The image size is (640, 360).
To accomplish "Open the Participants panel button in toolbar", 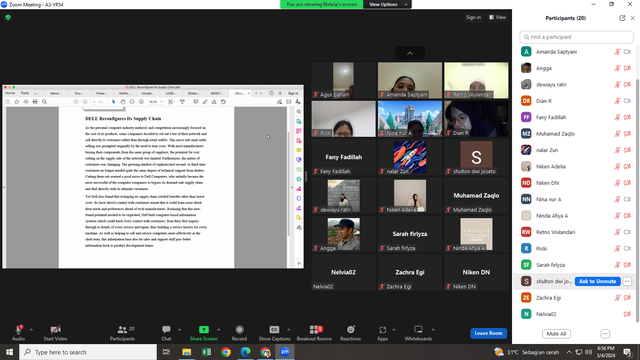I will [122, 333].
